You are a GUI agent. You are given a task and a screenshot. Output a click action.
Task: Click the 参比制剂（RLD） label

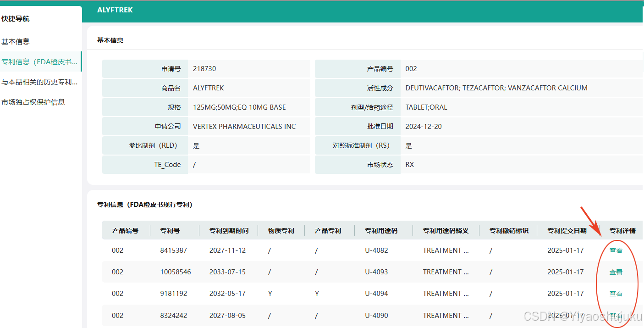(x=153, y=146)
